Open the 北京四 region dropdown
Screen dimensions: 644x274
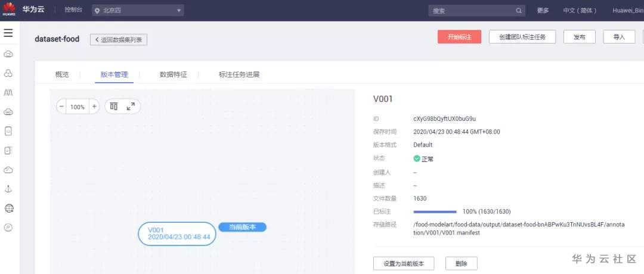[x=138, y=11]
